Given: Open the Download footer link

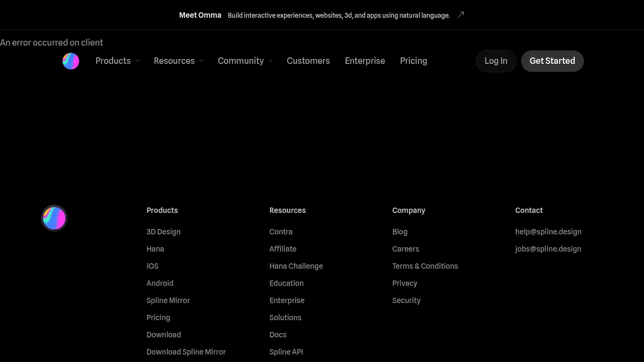Looking at the screenshot, I should click(x=164, y=335).
